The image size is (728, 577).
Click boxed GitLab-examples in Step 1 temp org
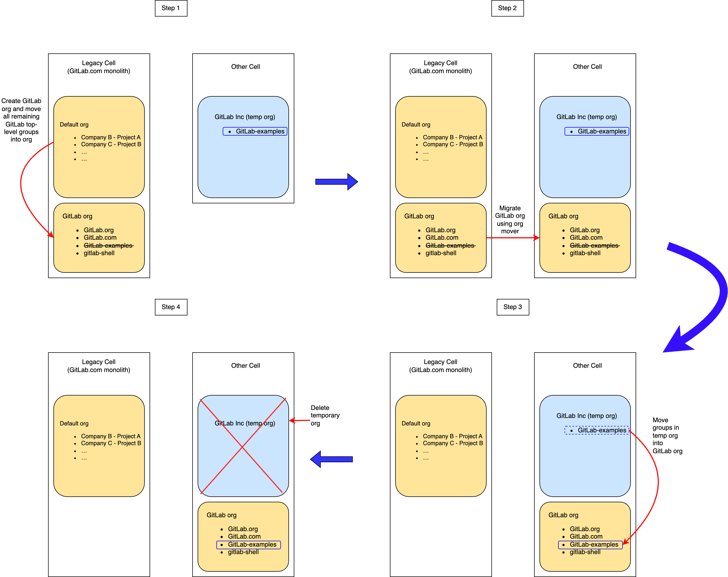[x=255, y=131]
